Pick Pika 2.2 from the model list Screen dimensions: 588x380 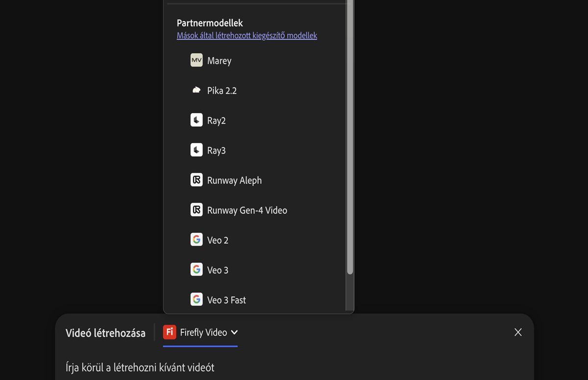pos(222,91)
